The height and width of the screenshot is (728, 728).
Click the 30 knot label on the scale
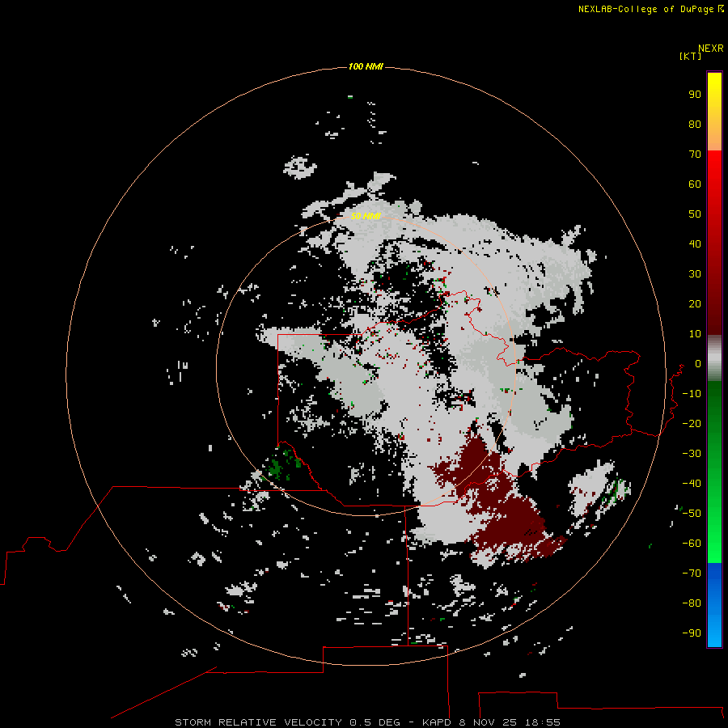pyautogui.click(x=695, y=274)
